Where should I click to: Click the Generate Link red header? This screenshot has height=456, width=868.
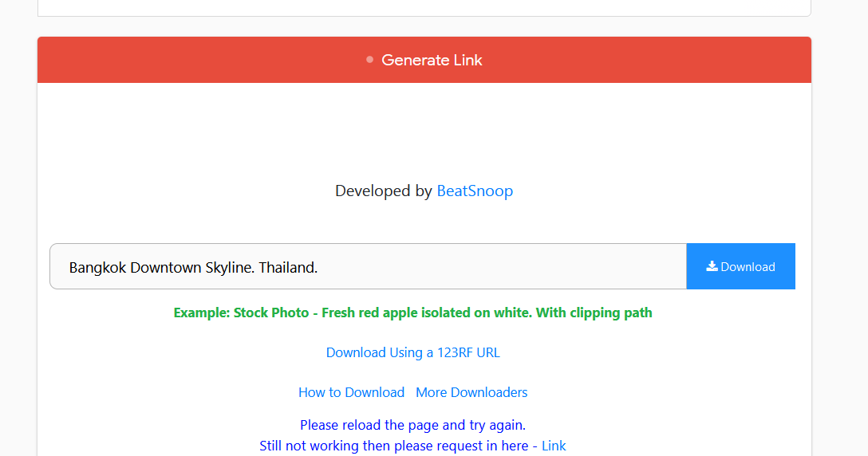click(424, 60)
